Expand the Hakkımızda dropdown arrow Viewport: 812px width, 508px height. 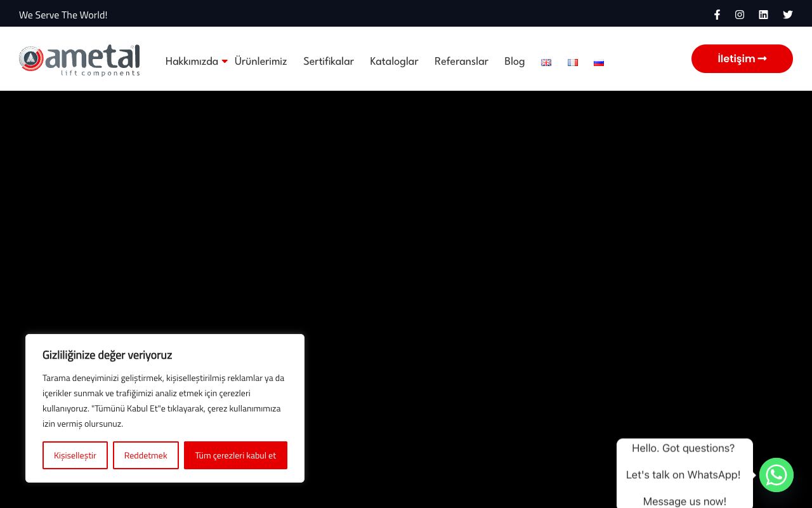(x=225, y=62)
